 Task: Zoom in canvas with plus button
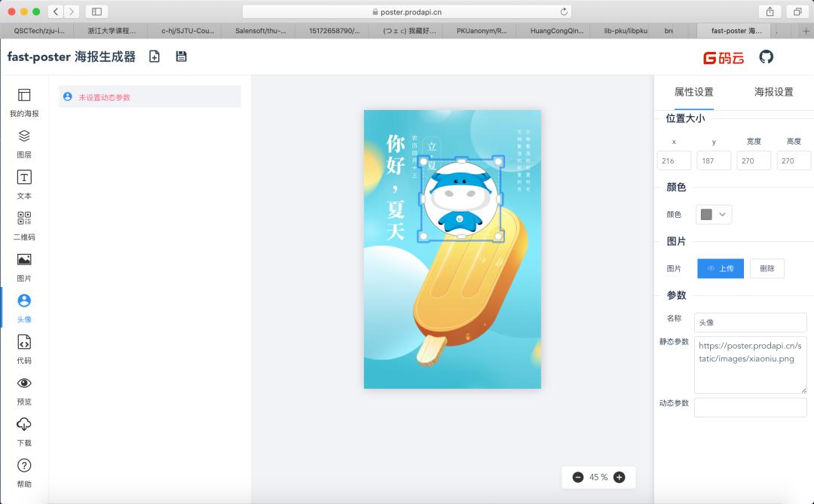[620, 477]
